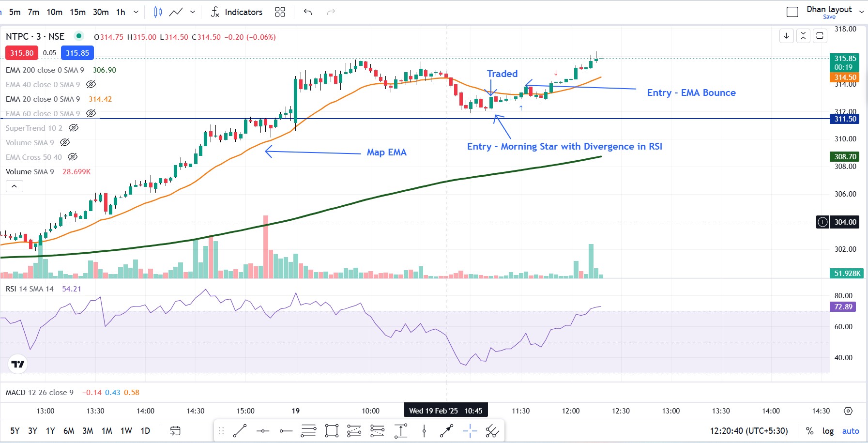
Task: Open the multi-chart layout grid icon
Action: [280, 12]
